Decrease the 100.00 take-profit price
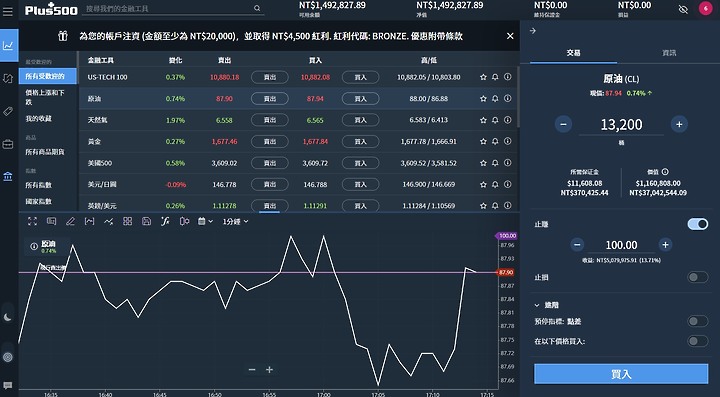720x397 pixels. pos(577,245)
